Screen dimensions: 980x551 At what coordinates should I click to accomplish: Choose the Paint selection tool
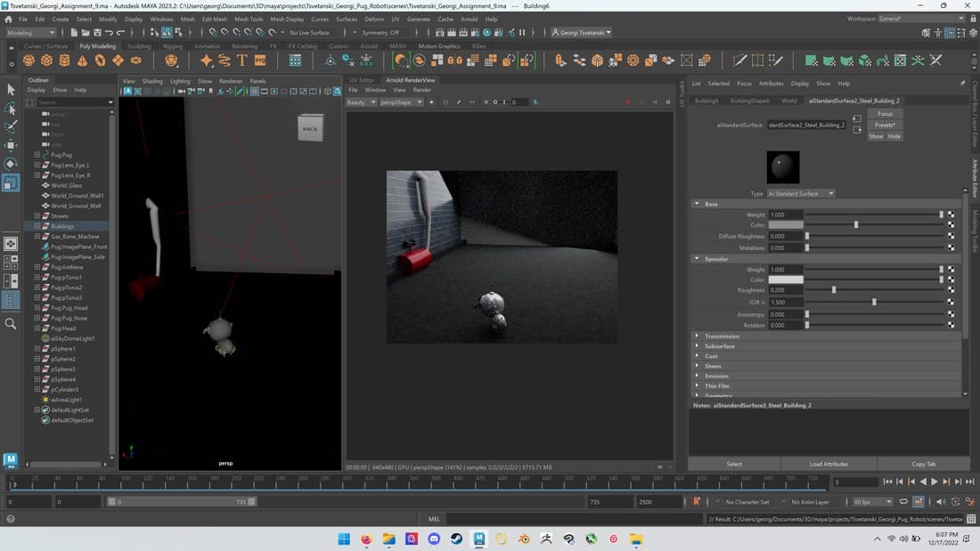(x=11, y=126)
